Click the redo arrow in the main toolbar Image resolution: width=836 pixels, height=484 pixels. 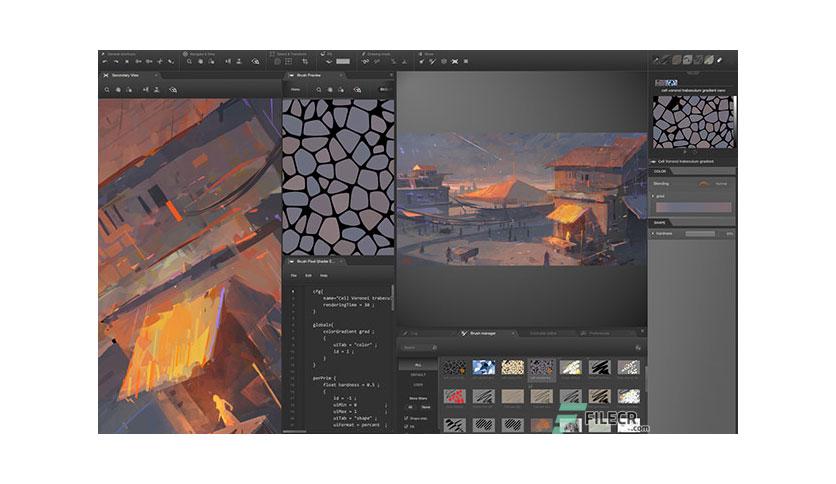pyautogui.click(x=116, y=62)
